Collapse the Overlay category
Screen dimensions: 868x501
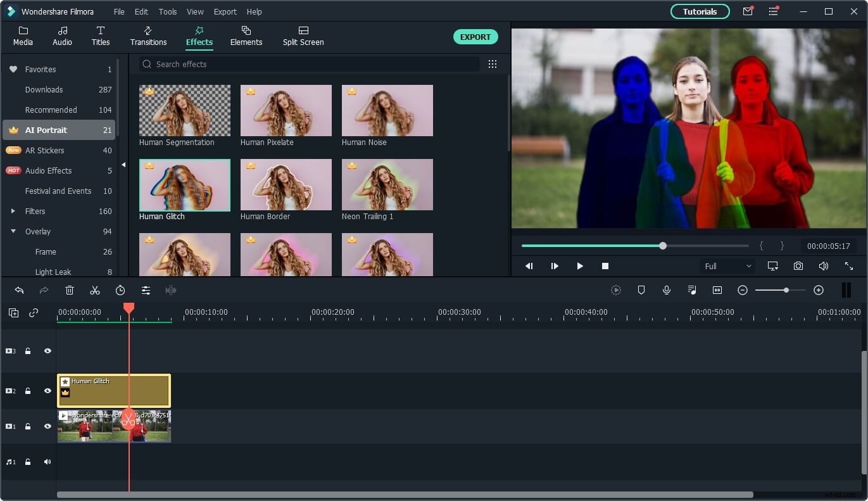point(13,231)
